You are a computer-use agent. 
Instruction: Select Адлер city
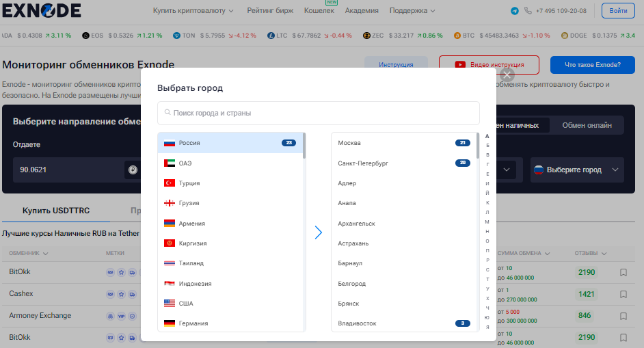[x=404, y=183]
